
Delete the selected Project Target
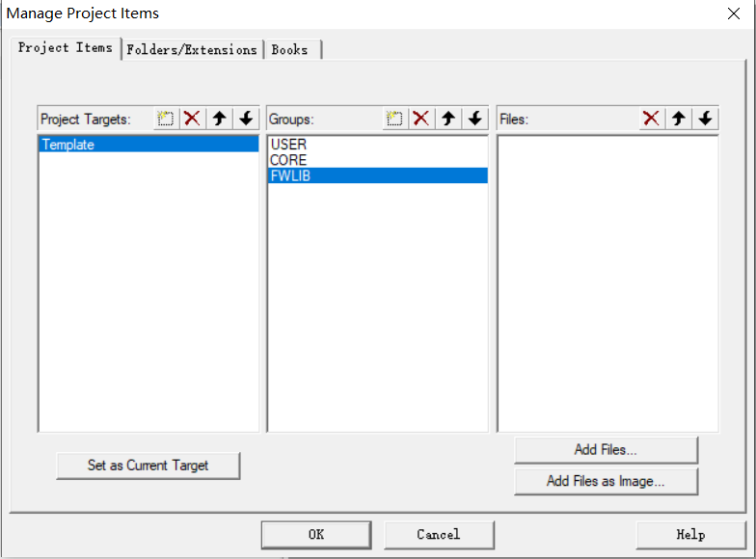pos(192,118)
